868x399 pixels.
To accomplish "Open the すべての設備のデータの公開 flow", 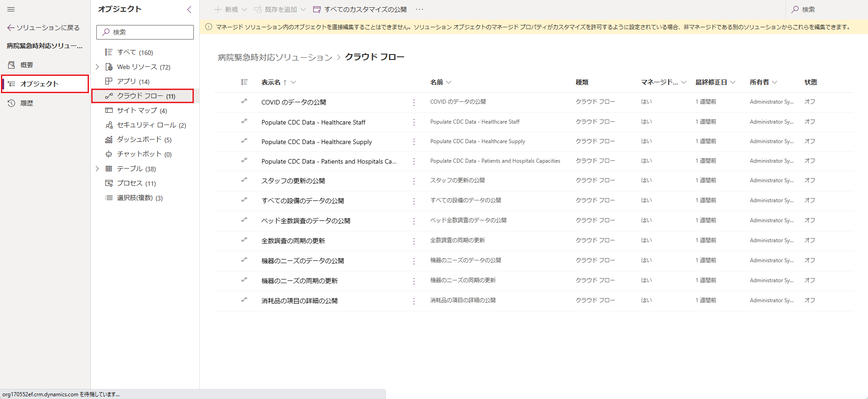I will pyautogui.click(x=302, y=201).
